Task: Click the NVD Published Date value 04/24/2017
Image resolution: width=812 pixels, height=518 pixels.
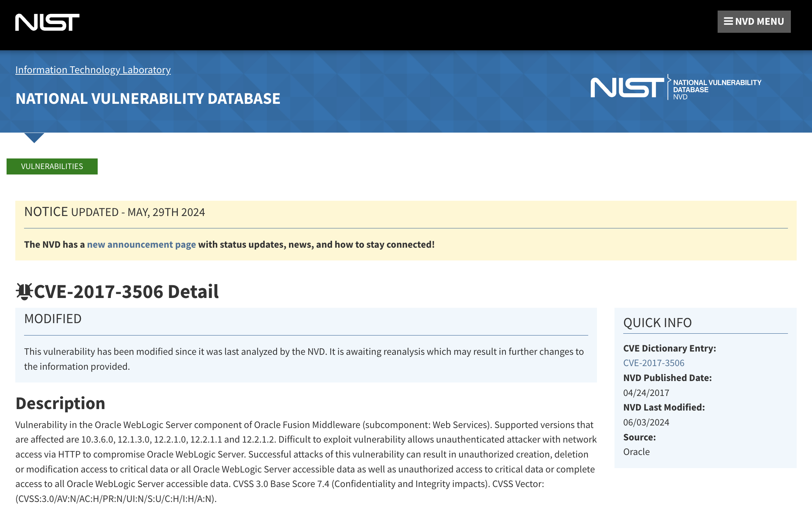Action: 646,393
